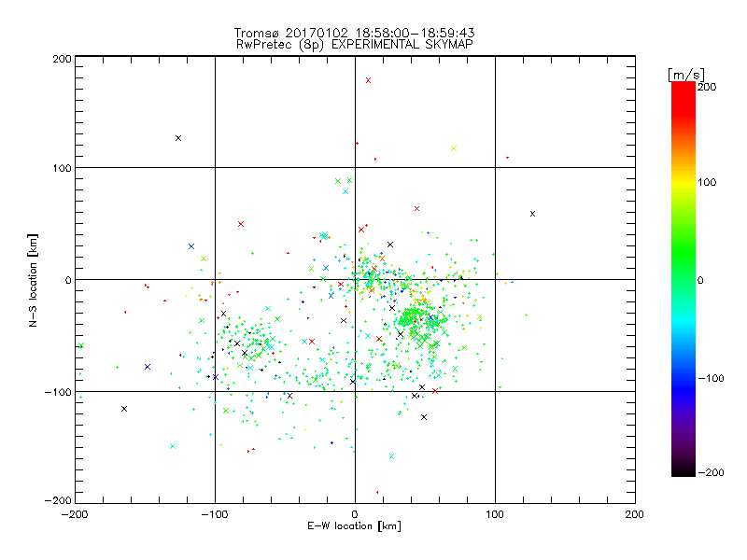Viewport: 747px width, 560px height.
Task: Click the black X marker far right of plot
Action: (x=532, y=214)
